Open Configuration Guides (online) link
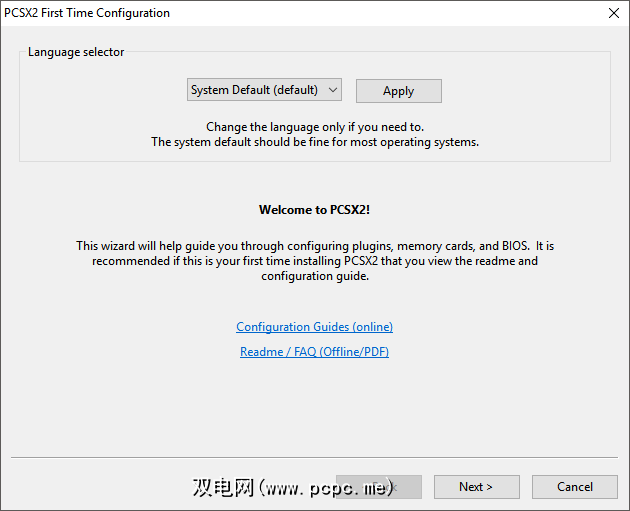 (315, 327)
